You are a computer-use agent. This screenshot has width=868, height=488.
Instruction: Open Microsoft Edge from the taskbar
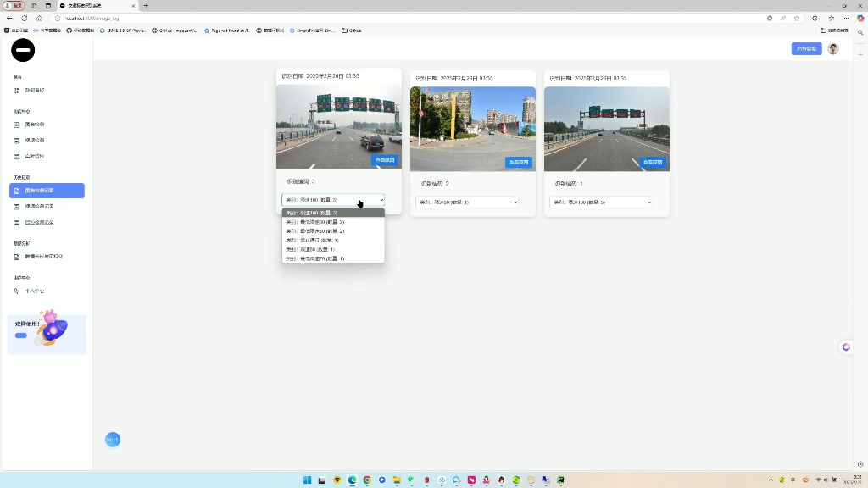(352, 480)
